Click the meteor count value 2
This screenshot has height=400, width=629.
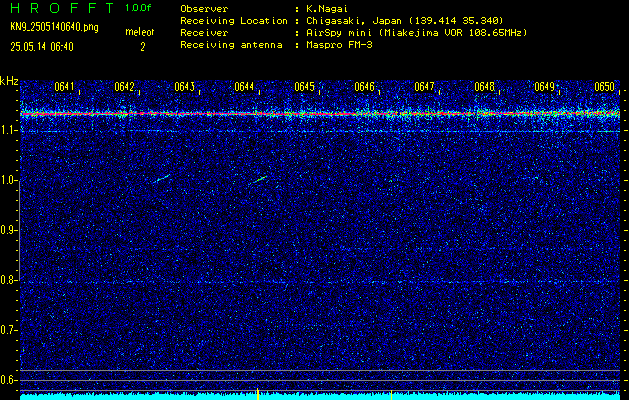coord(142,47)
